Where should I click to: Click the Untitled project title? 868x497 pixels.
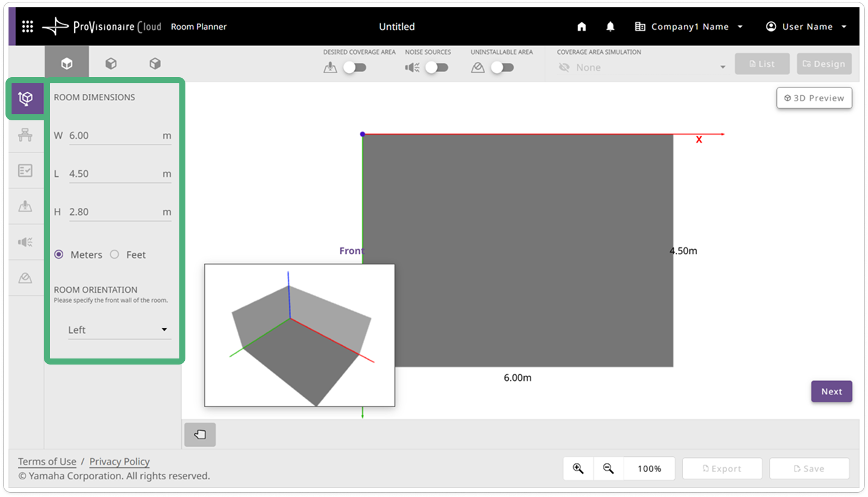(x=397, y=27)
